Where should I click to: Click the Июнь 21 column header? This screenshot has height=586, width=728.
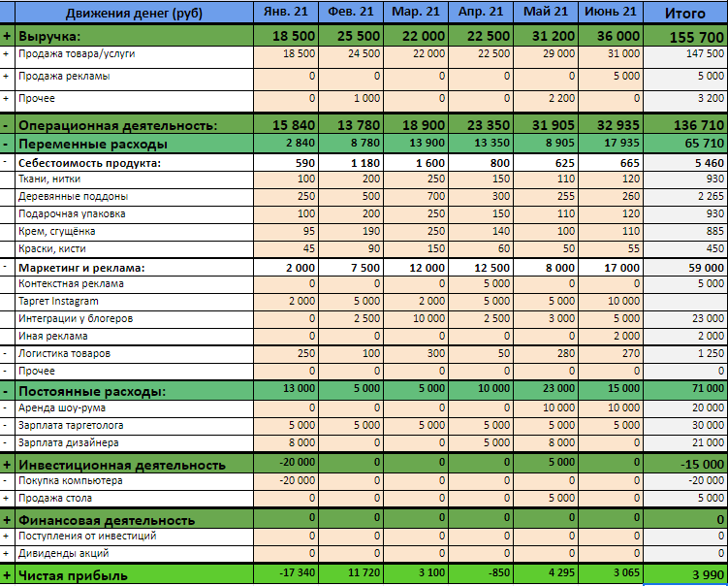pyautogui.click(x=612, y=13)
